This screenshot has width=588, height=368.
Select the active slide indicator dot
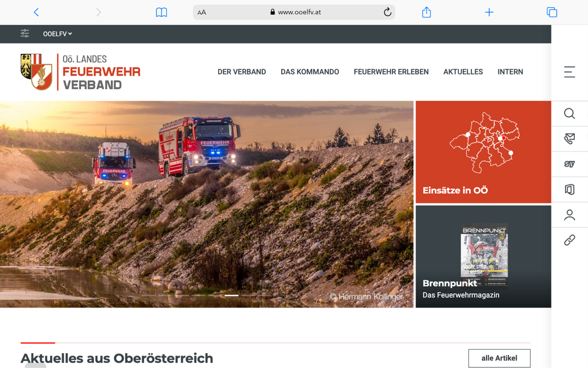click(x=231, y=295)
